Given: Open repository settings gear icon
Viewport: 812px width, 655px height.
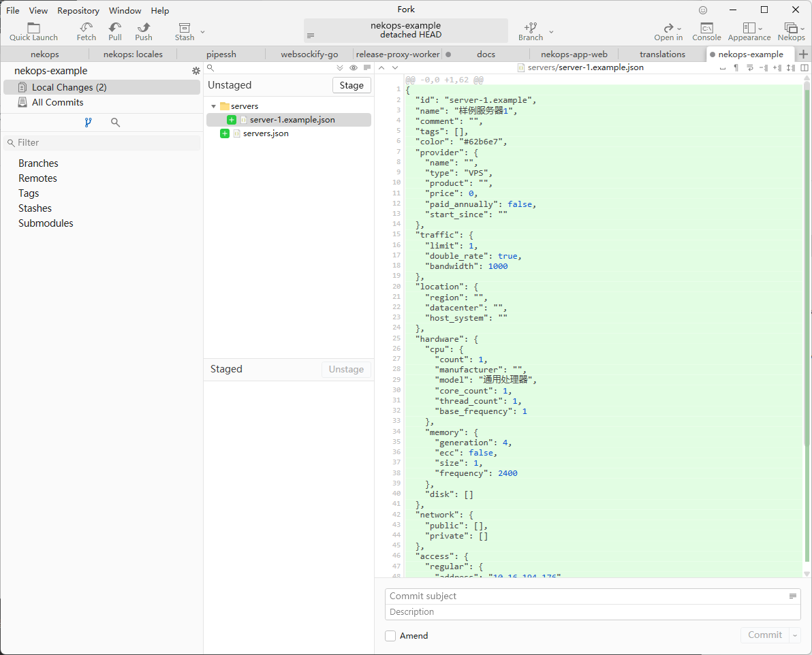Looking at the screenshot, I should [196, 71].
